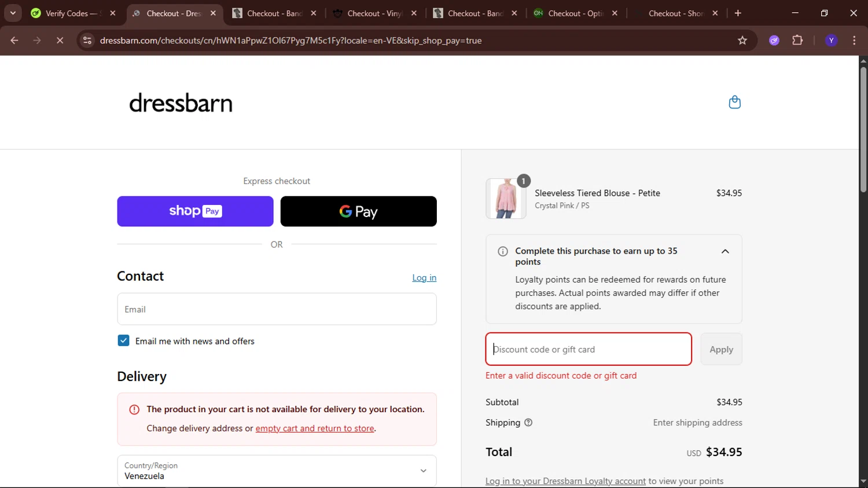
Task: Stop loading the page
Action: click(60, 41)
